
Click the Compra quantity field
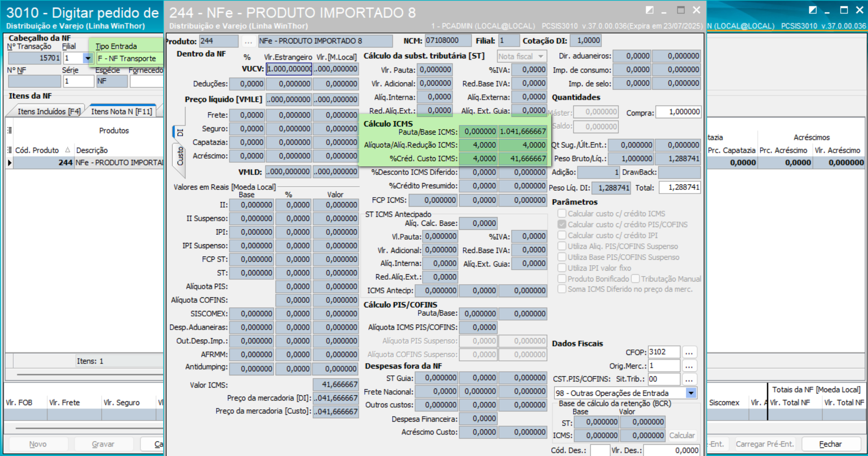(679, 112)
